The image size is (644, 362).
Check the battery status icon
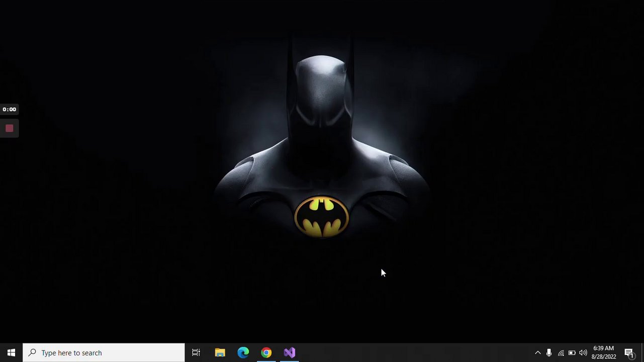pyautogui.click(x=572, y=353)
